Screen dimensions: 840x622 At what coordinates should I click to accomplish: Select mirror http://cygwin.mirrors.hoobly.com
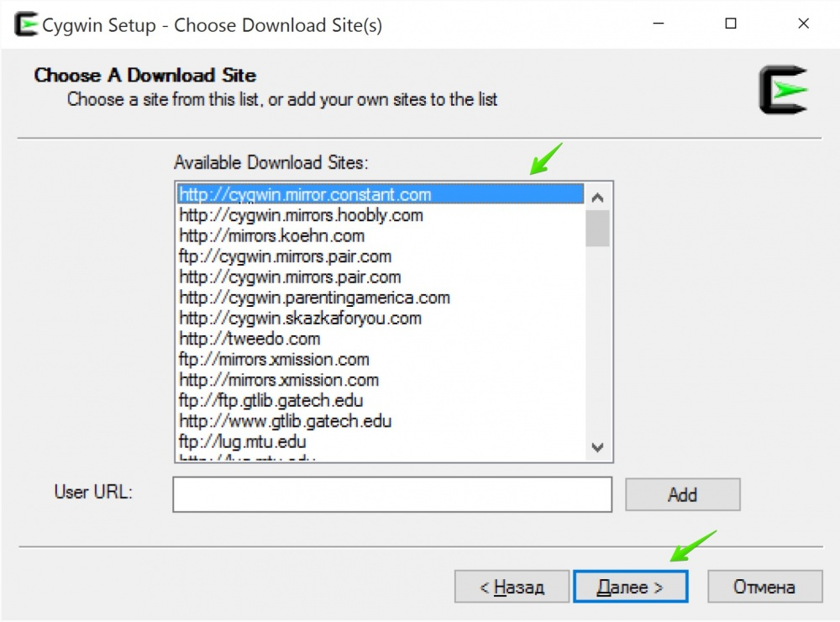coord(381,215)
